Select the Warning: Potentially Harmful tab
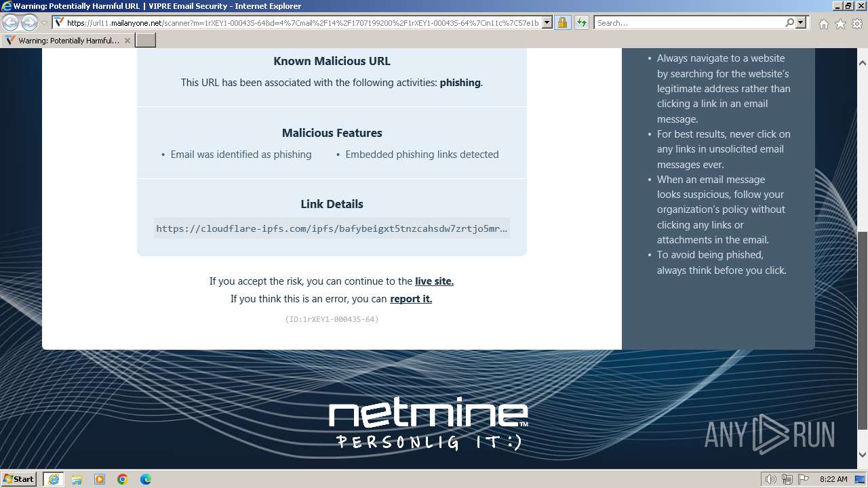868x488 pixels. coord(68,41)
